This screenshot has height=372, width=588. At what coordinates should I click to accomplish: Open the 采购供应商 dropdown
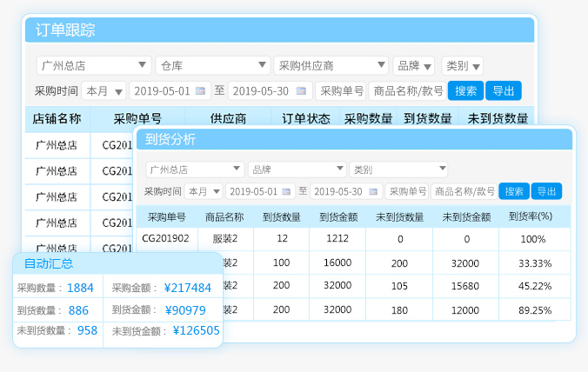coord(331,65)
